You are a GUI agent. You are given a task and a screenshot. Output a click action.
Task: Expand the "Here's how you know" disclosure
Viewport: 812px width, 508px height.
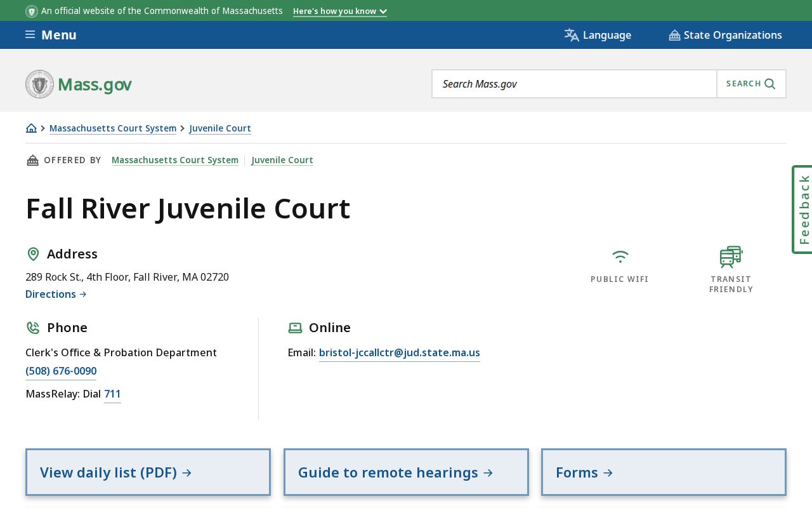click(x=340, y=11)
